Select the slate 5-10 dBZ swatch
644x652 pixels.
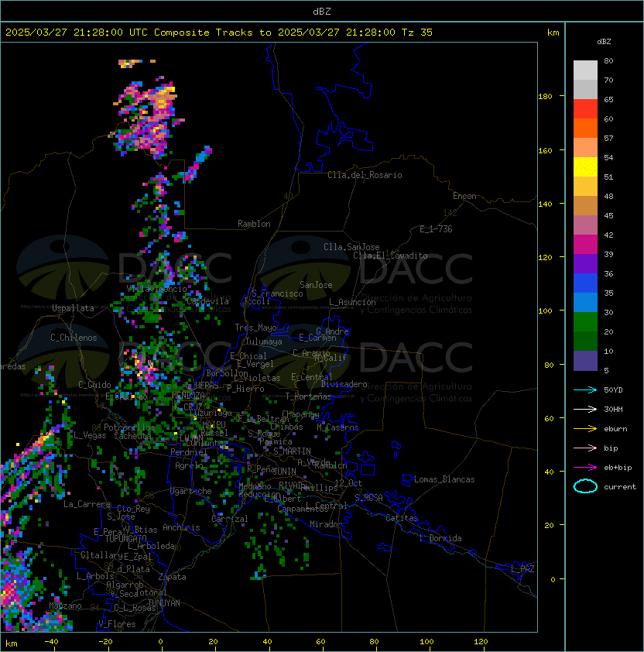(585, 361)
